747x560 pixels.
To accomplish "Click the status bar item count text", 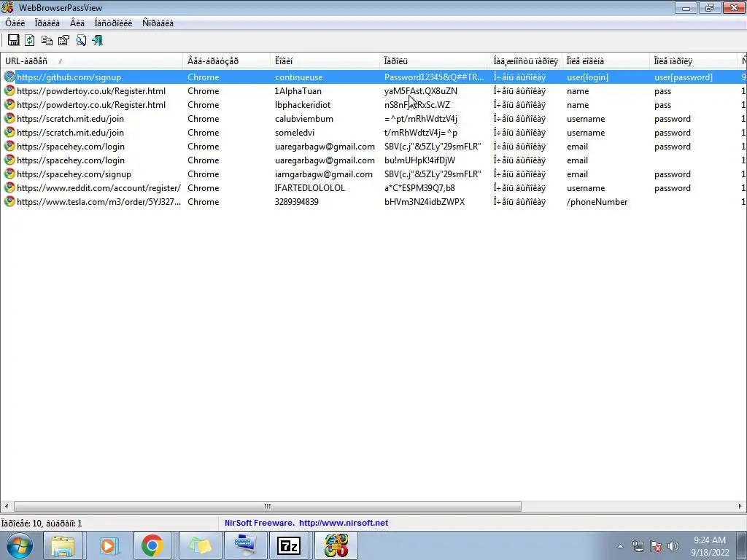I will [x=42, y=524].
